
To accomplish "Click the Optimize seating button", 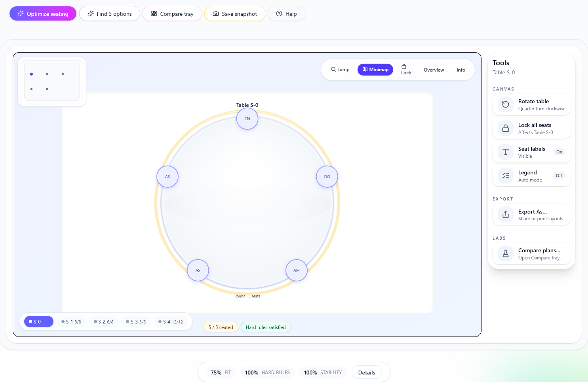I will click(x=43, y=14).
